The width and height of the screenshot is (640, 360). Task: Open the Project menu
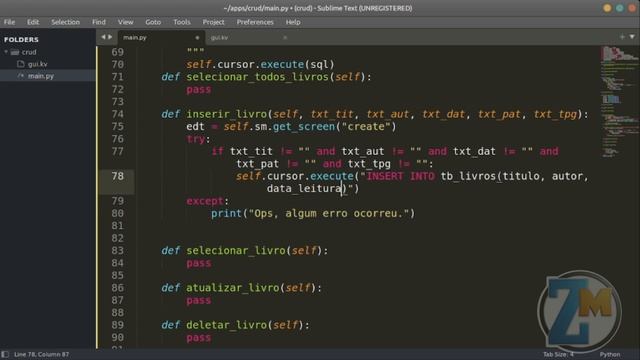[213, 22]
